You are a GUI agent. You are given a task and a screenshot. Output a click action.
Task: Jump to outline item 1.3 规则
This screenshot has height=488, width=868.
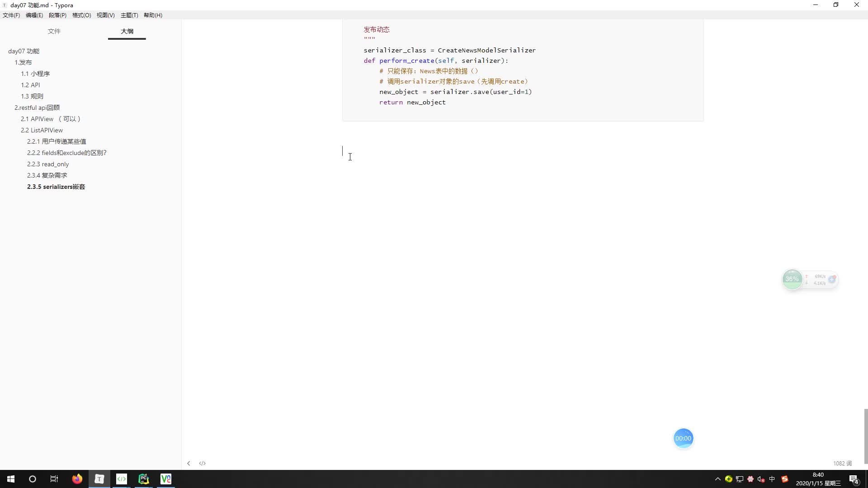pos(32,96)
